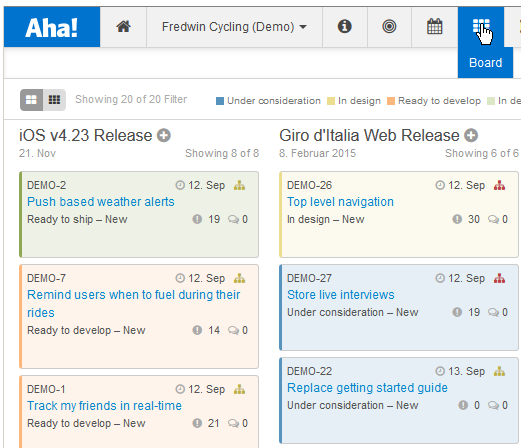Click the Ready to develop orange swatch
The height and width of the screenshot is (448, 521).
point(391,101)
